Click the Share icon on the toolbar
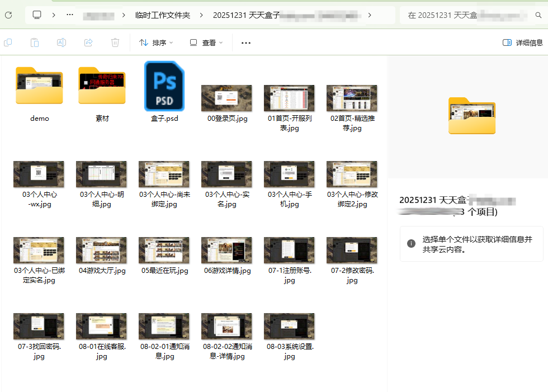This screenshot has width=548, height=392. pos(88,42)
